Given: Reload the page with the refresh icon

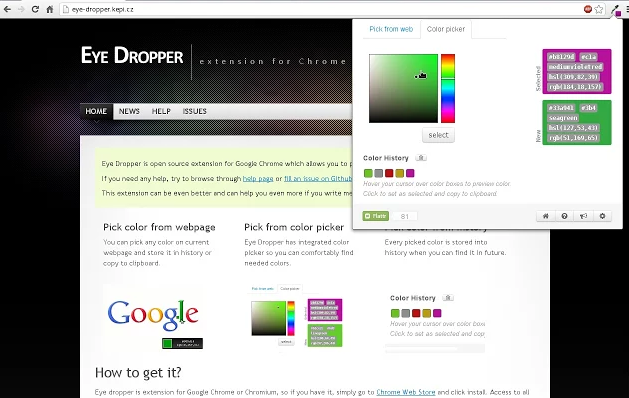Looking at the screenshot, I should (35, 9).
